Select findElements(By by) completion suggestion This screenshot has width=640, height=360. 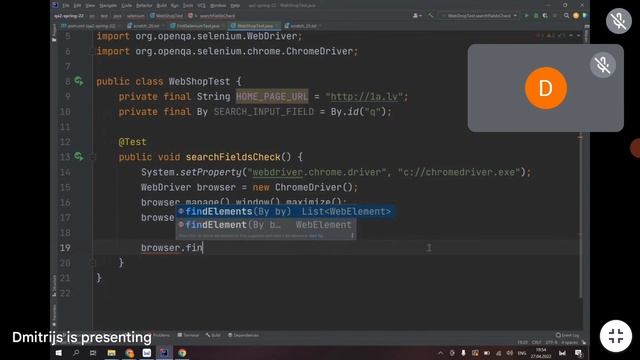click(285, 211)
